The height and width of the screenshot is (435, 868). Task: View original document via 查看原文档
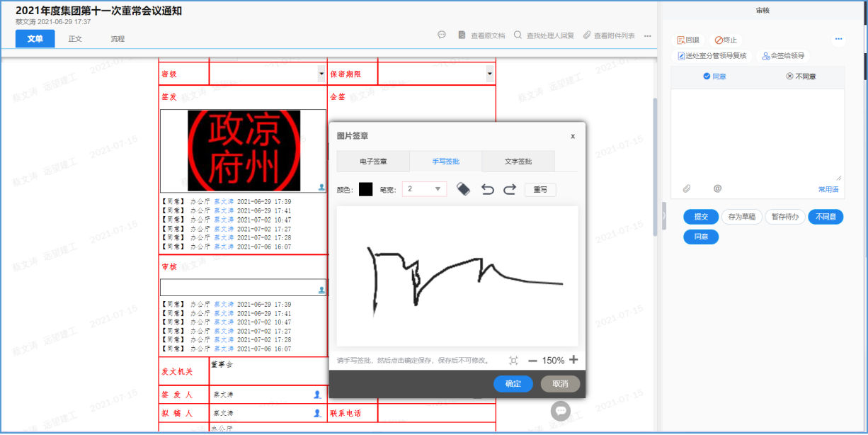point(481,35)
